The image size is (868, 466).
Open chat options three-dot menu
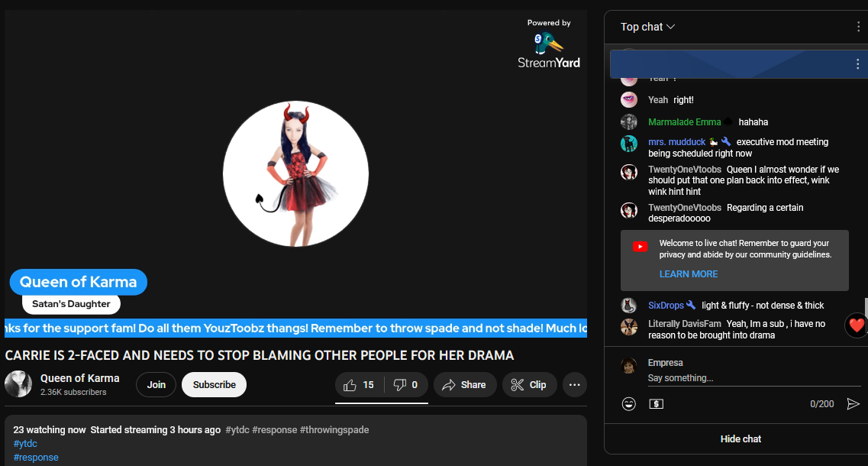(858, 27)
